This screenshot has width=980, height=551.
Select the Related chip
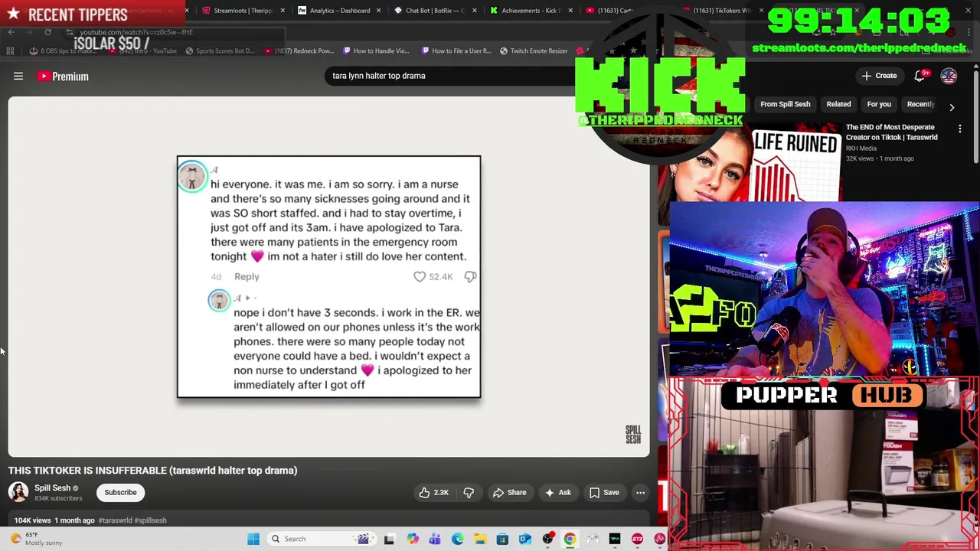click(838, 104)
